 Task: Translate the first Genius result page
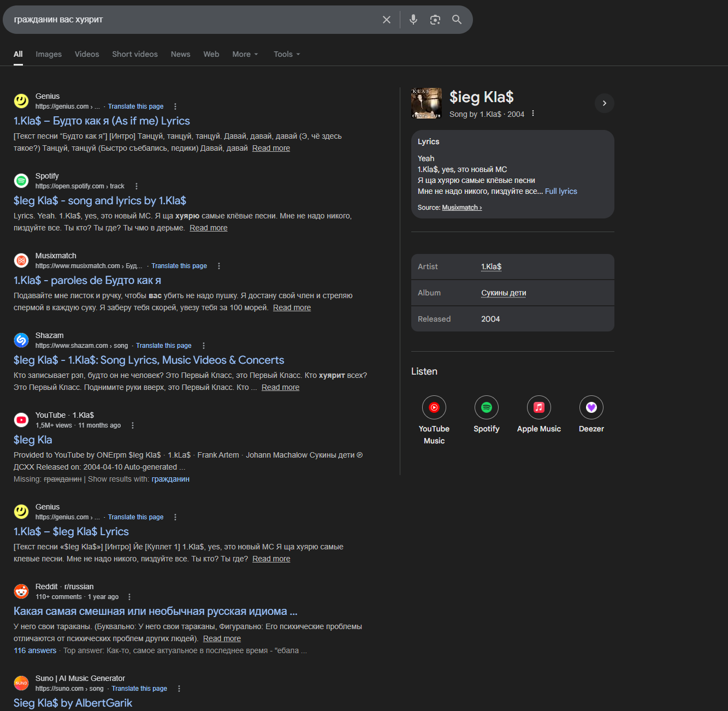(136, 106)
